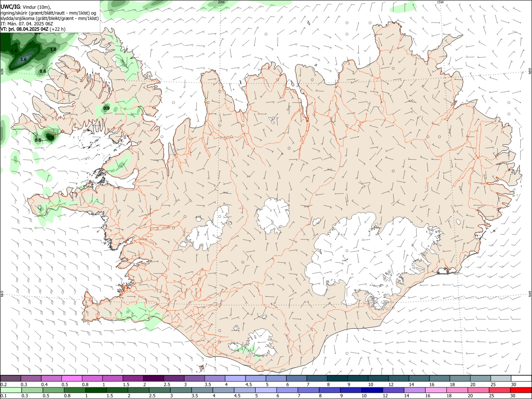Select the light green 0.3 swatch in the lower rain legend
Screen dimensions: 532x399
pyautogui.click(x=32, y=390)
